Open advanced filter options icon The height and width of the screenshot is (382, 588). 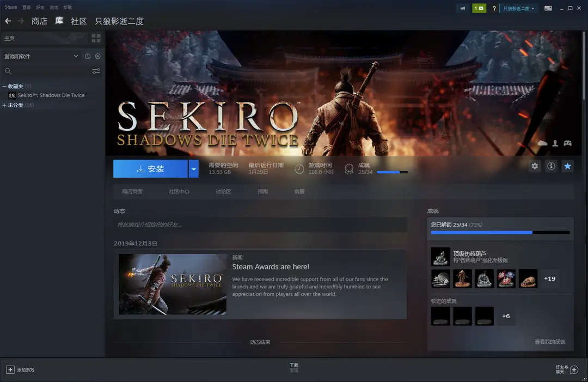[96, 71]
